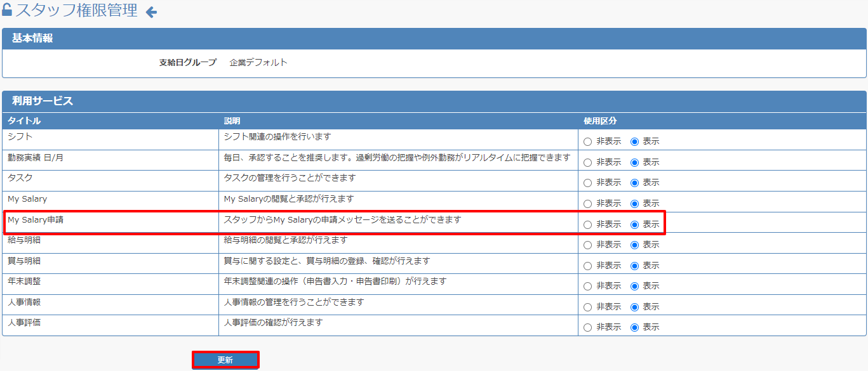Image resolution: width=868 pixels, height=371 pixels.
Task: Click description 人事評価の確認が行えます
Action: click(x=273, y=322)
